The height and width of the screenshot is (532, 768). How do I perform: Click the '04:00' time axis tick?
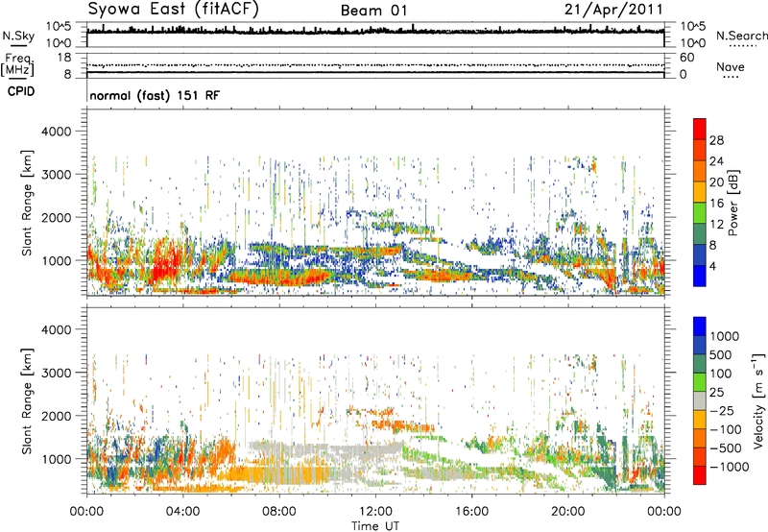(182, 512)
